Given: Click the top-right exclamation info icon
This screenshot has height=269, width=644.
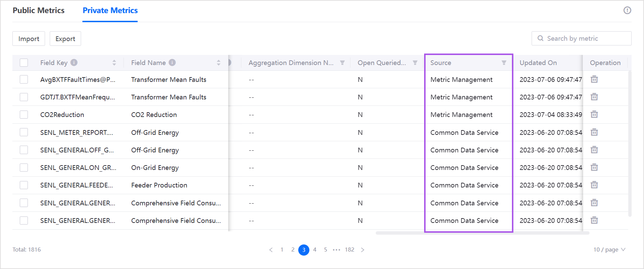Looking at the screenshot, I should (x=627, y=11).
